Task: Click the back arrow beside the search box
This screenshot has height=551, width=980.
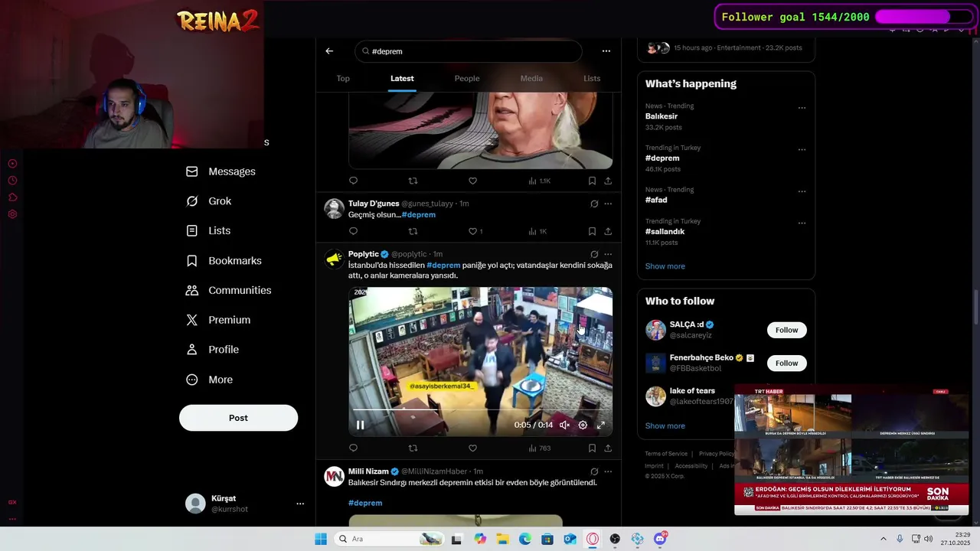Action: (329, 51)
